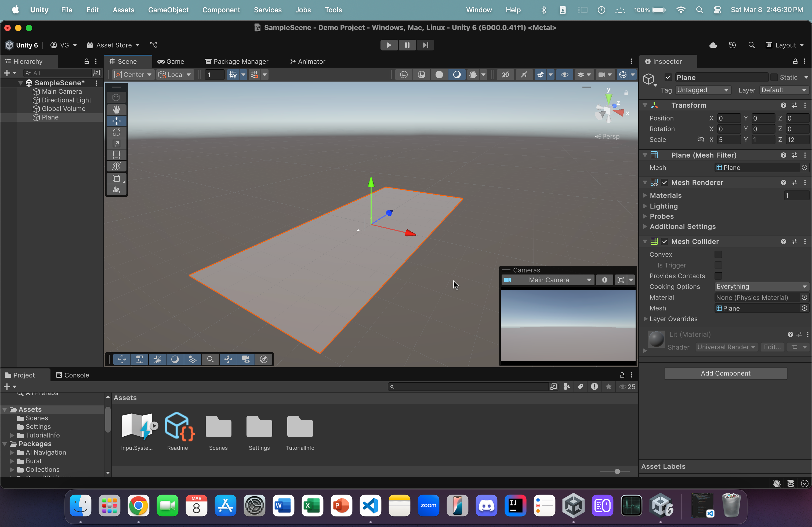Disable the Mesh Renderer checkbox
Viewport: 812px width, 527px height.
point(664,183)
